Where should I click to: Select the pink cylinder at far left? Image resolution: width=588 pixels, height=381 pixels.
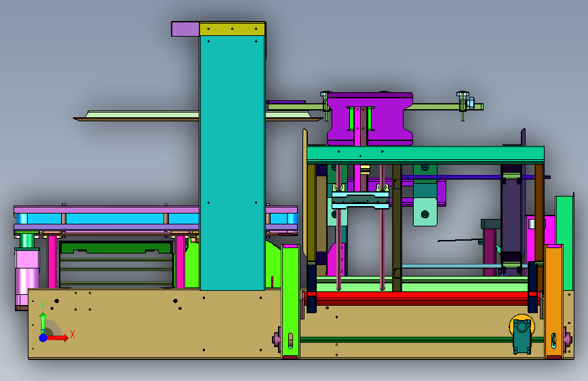27,278
